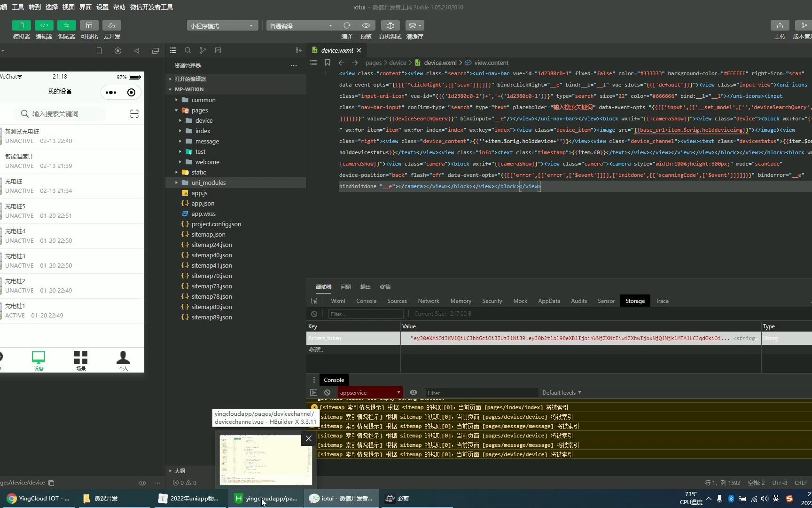Open the search icon in sidebar
The image size is (812, 508).
pos(188,50)
